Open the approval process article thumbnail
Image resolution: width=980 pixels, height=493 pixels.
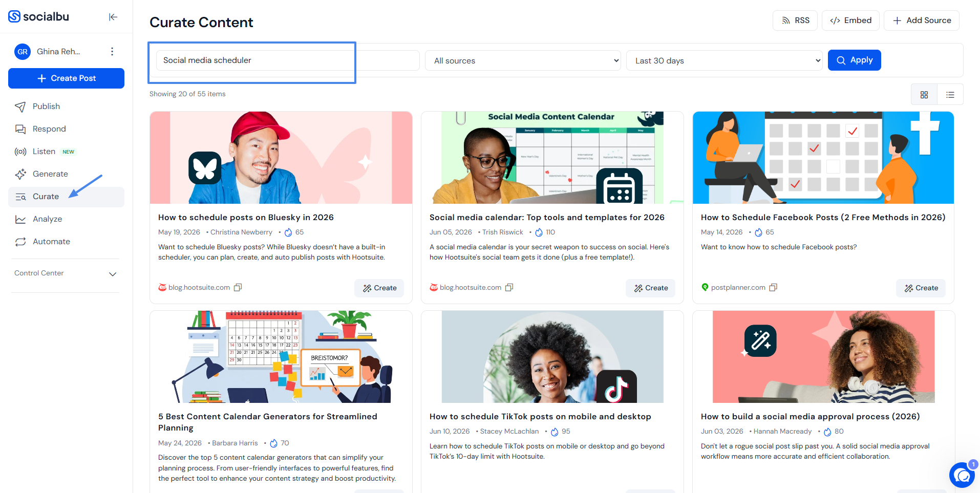823,357
